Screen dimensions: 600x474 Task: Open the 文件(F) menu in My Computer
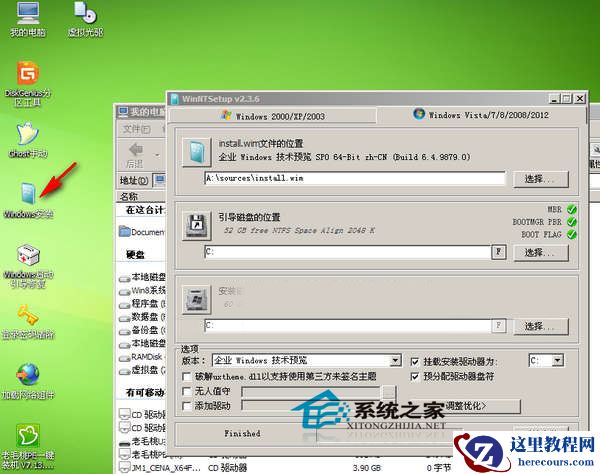136,129
